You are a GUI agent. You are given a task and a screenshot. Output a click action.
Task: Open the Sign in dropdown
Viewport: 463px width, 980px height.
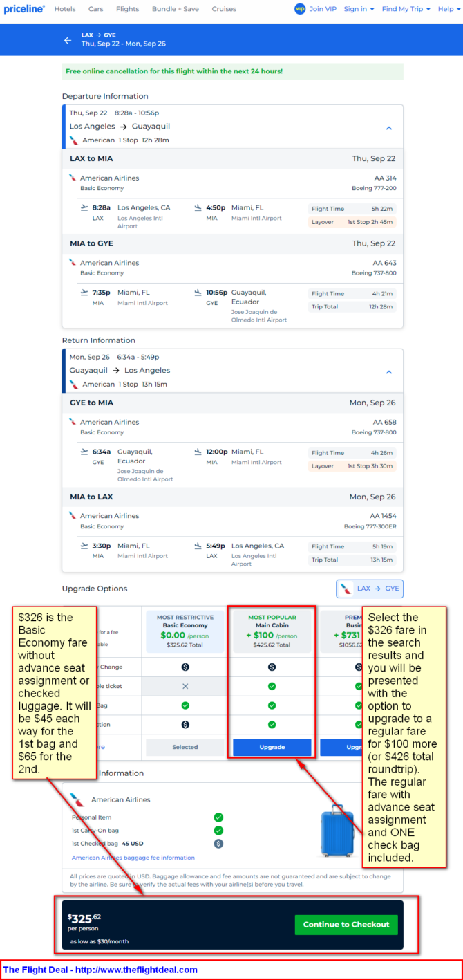[x=359, y=9]
